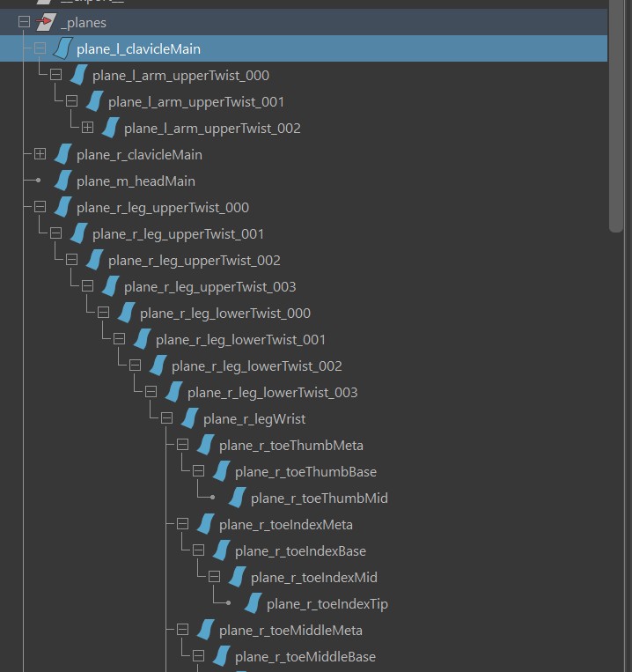
Task: Click the plane_r_leg_lowerTwist_000 surface icon
Action: click(126, 313)
